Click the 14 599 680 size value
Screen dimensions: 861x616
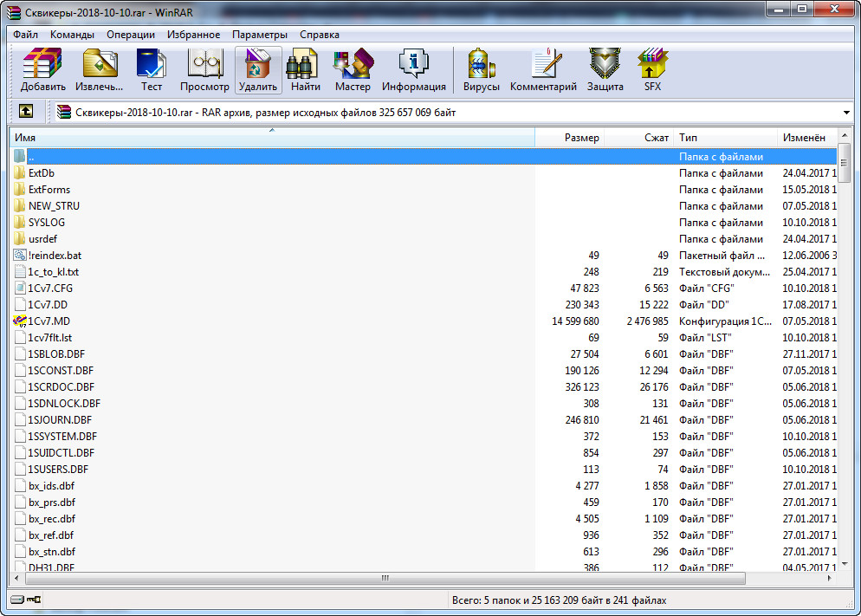click(x=575, y=321)
